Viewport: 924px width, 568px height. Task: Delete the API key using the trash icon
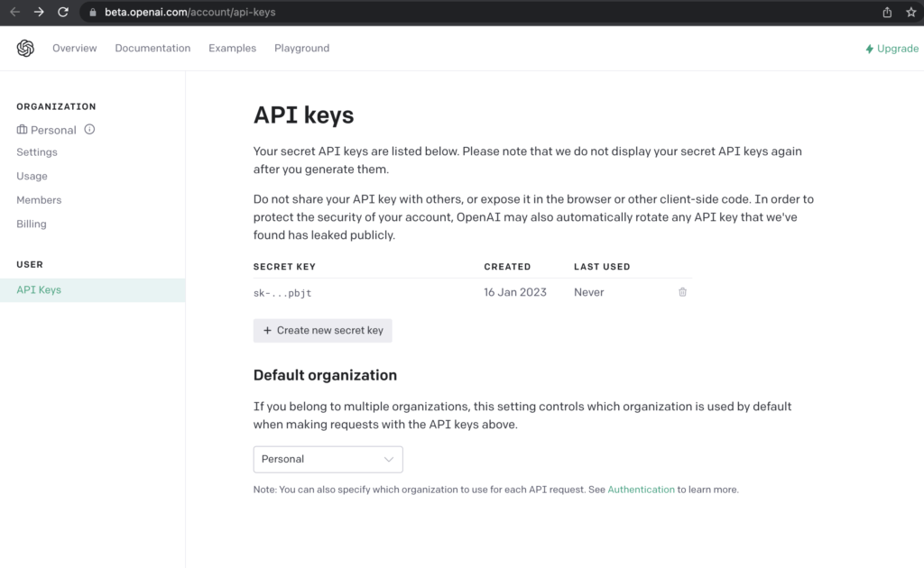click(x=682, y=292)
